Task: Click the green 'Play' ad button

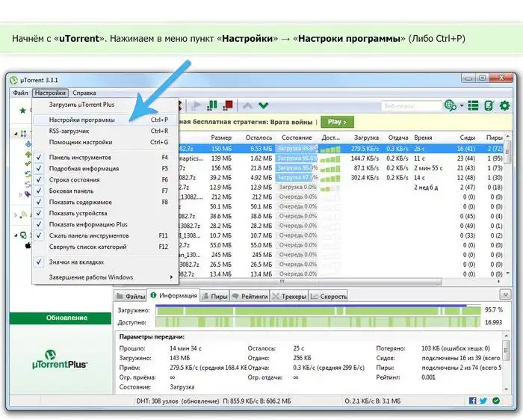Action: 337,122
